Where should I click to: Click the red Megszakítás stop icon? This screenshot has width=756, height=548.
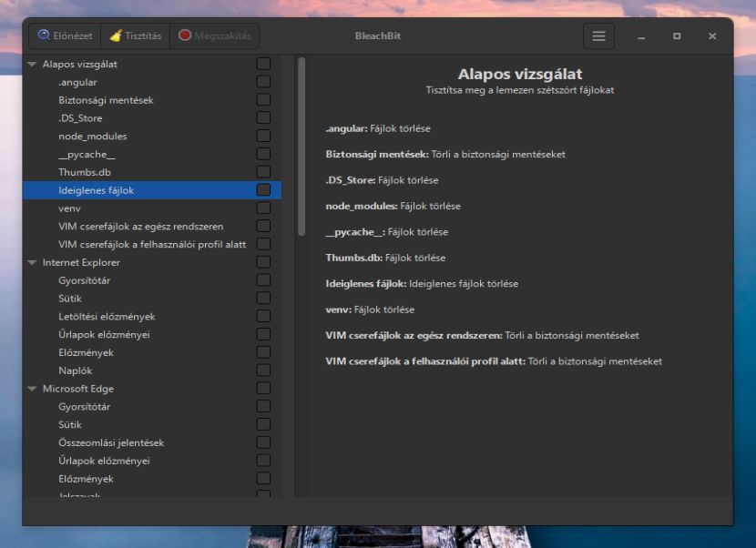click(x=185, y=36)
